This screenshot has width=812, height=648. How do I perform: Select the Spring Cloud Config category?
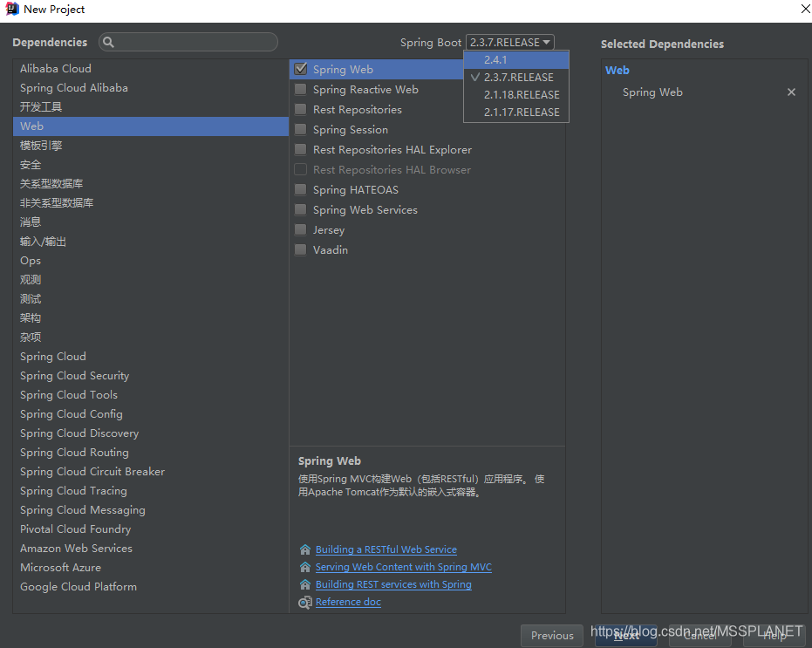(151, 414)
